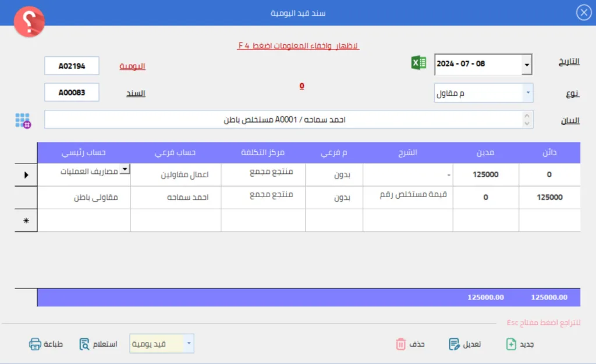Click the red question mark help icon
596x364 pixels.
[29, 22]
